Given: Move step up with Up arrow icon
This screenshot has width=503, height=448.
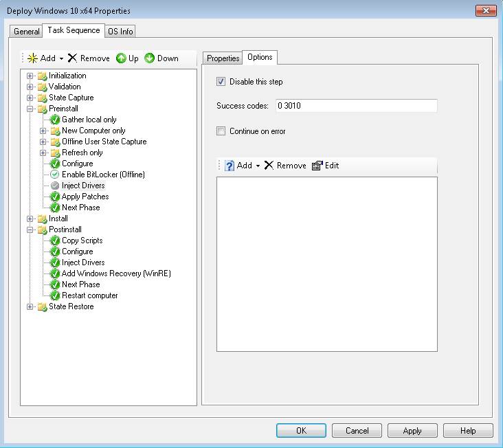Looking at the screenshot, I should pyautogui.click(x=121, y=58).
